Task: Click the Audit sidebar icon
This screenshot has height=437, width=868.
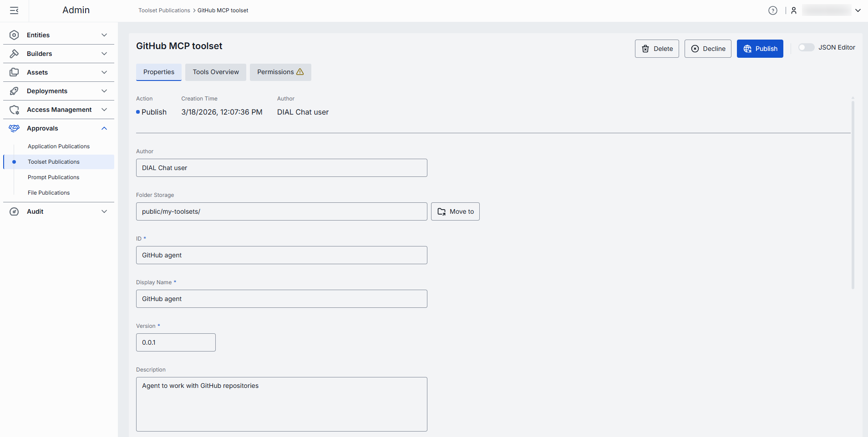Action: 14,211
